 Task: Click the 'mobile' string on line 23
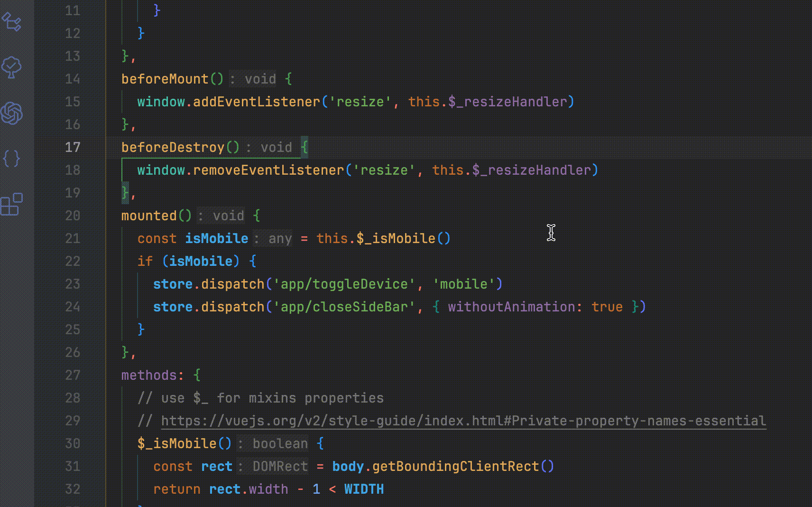pos(464,284)
